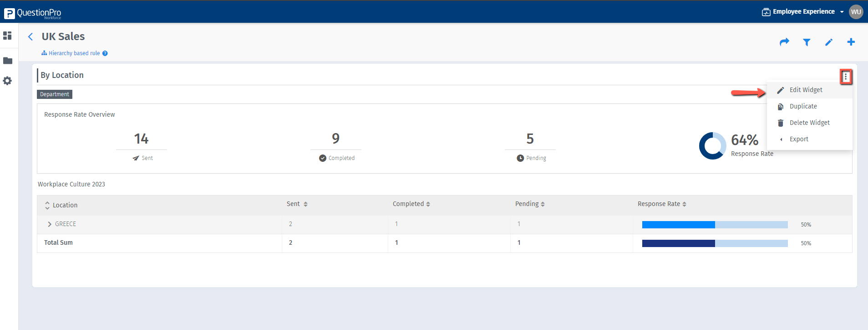Open the settings gear in sidebar

7,81
